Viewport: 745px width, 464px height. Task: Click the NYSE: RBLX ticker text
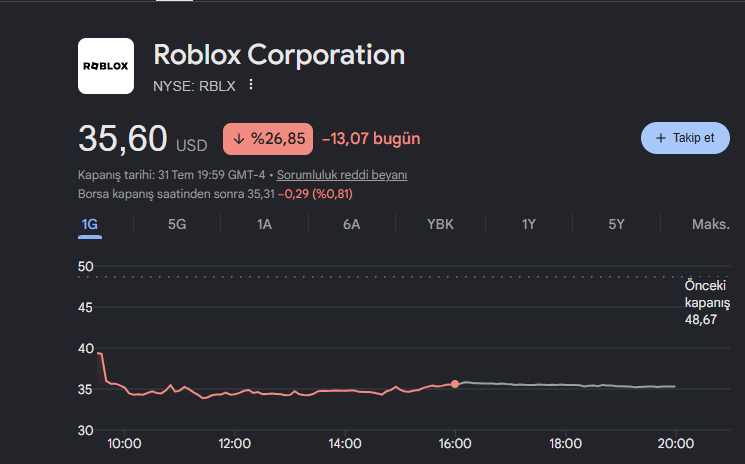pos(194,86)
